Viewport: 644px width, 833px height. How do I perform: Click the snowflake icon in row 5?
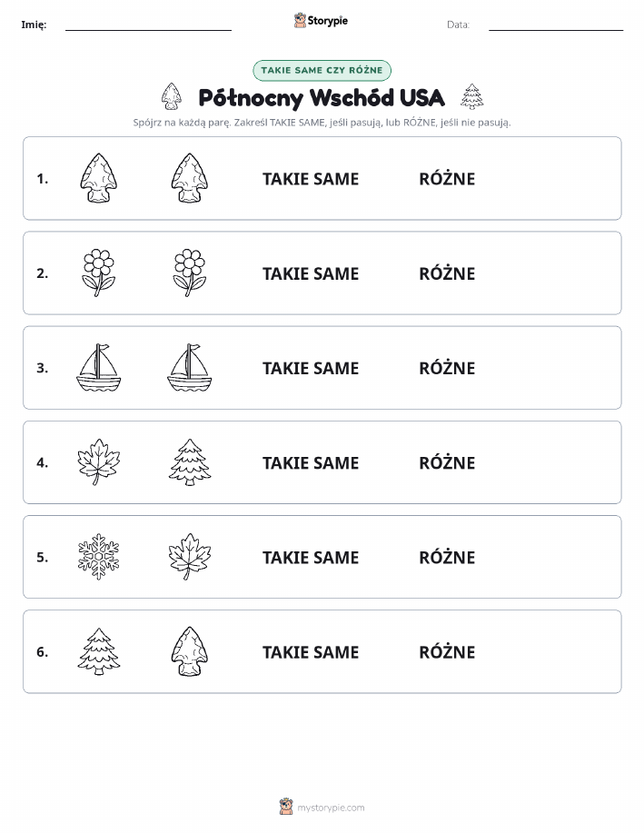[x=99, y=556]
